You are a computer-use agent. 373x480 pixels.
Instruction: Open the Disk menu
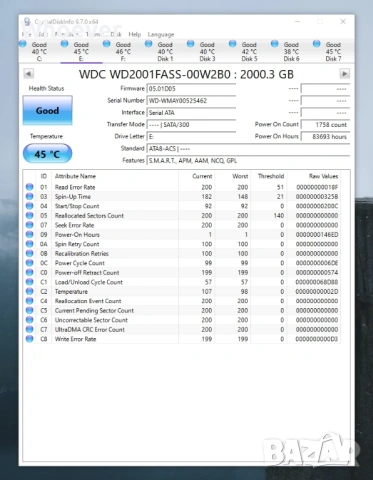[116, 34]
